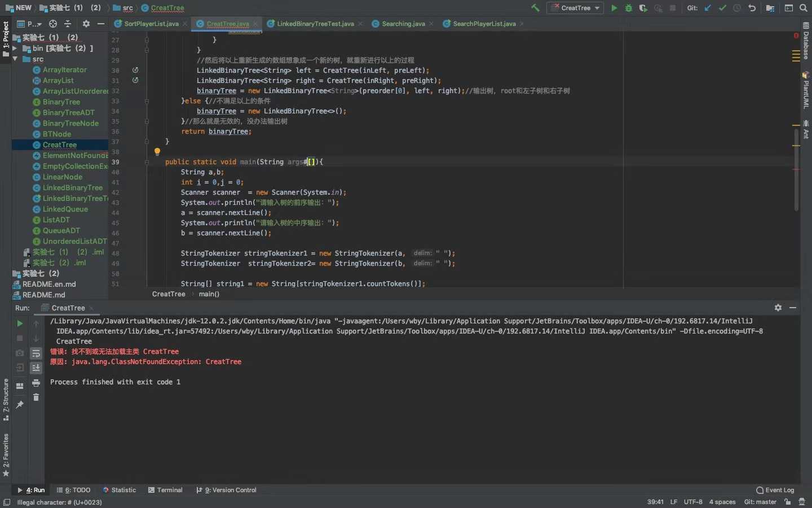
Task: Click the Build Project hammer icon
Action: [x=536, y=8]
